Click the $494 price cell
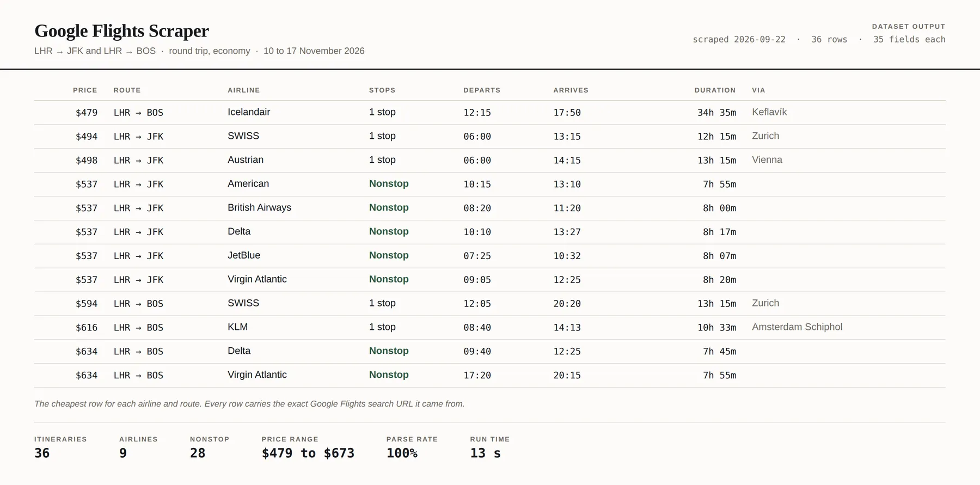This screenshot has height=485, width=980. pyautogui.click(x=87, y=137)
